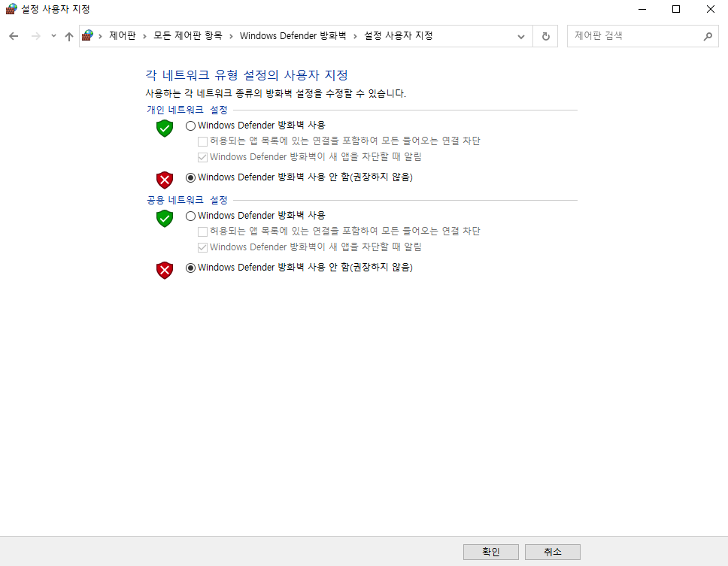
Task: Click red shield icon in 공용 네트워크
Action: pyautogui.click(x=165, y=270)
